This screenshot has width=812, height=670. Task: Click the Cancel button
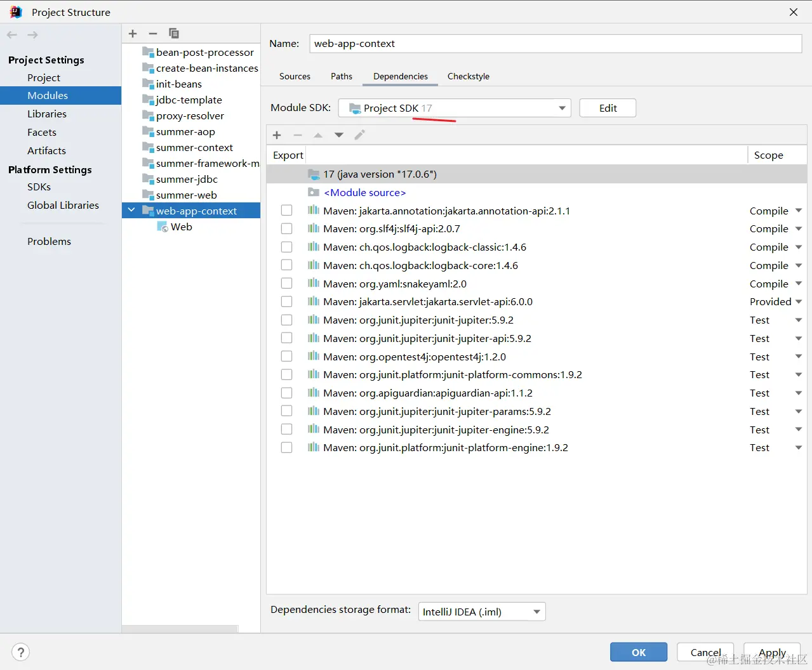click(705, 652)
